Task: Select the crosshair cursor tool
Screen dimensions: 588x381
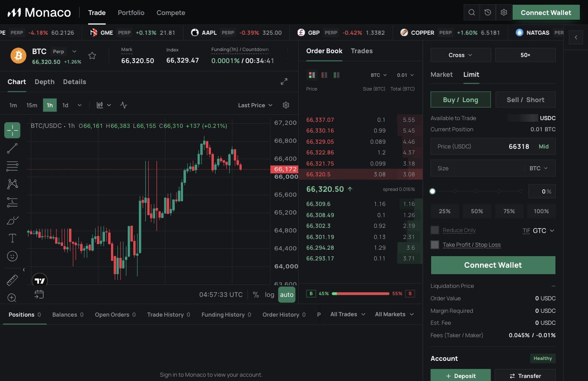Action: click(x=12, y=130)
